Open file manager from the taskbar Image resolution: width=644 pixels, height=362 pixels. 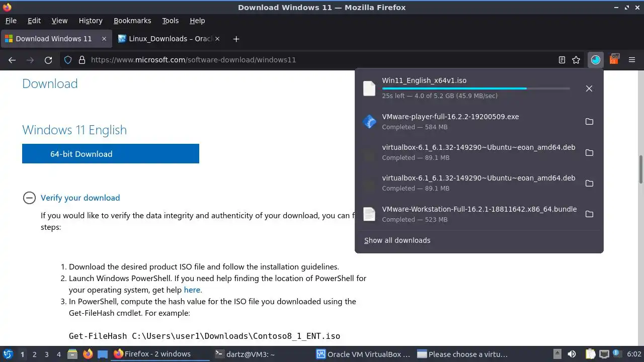click(x=72, y=354)
